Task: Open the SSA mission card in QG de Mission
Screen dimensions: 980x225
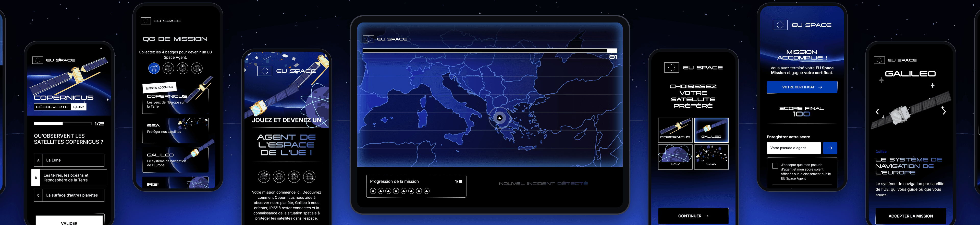Action: (x=175, y=130)
